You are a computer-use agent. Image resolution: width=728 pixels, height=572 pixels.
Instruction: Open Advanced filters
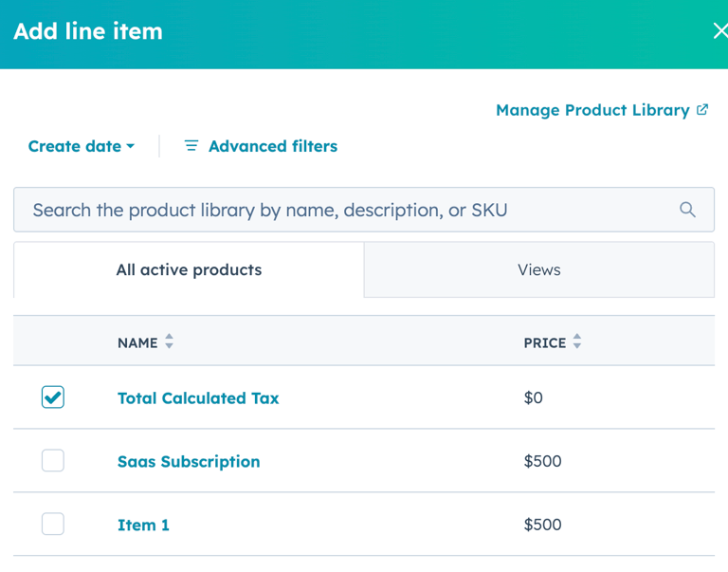pyautogui.click(x=272, y=146)
